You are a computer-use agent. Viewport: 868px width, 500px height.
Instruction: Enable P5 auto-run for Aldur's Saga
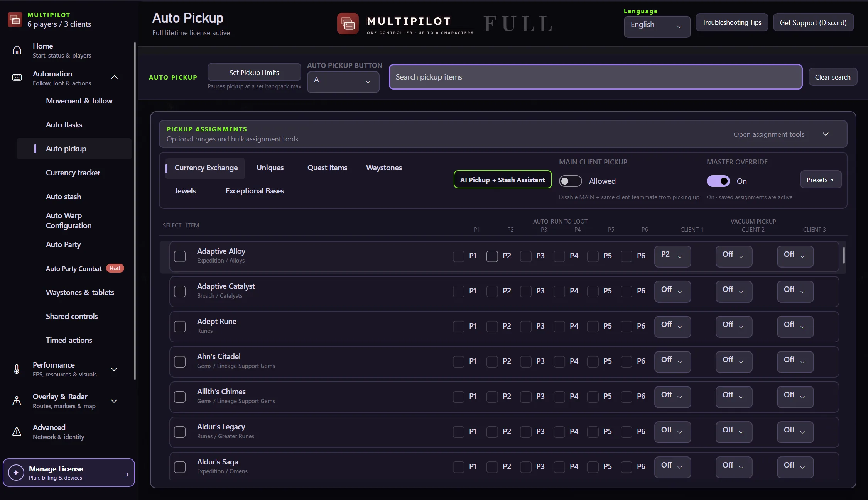[593, 467]
